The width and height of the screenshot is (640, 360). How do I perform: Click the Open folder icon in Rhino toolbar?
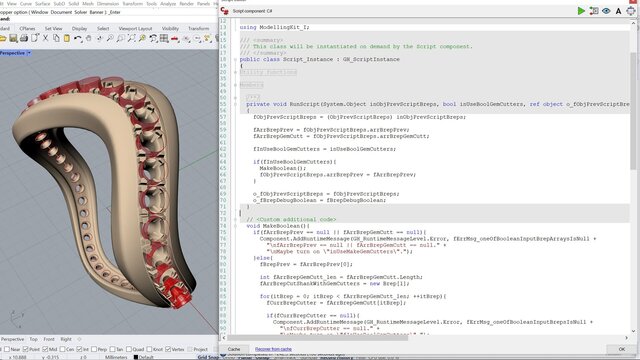(3, 38)
